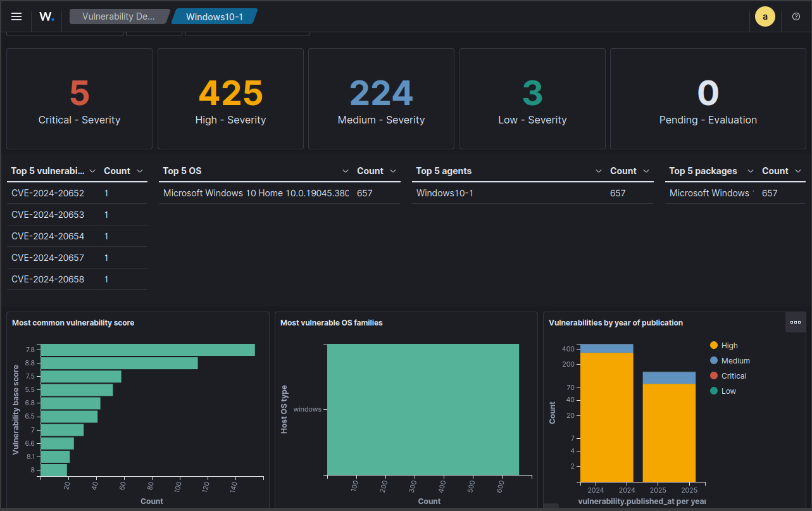Click the Windows10-1 agent table row
This screenshot has width=812, height=511.
533,193
